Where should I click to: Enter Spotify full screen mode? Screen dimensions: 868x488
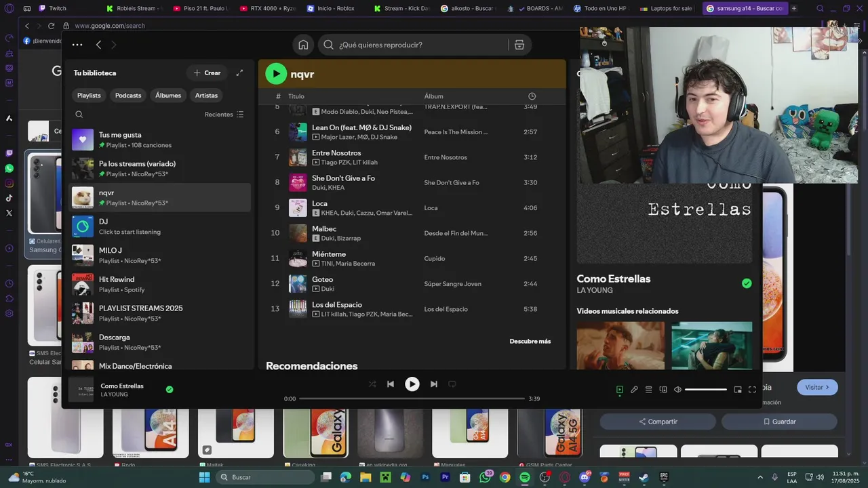click(x=752, y=390)
